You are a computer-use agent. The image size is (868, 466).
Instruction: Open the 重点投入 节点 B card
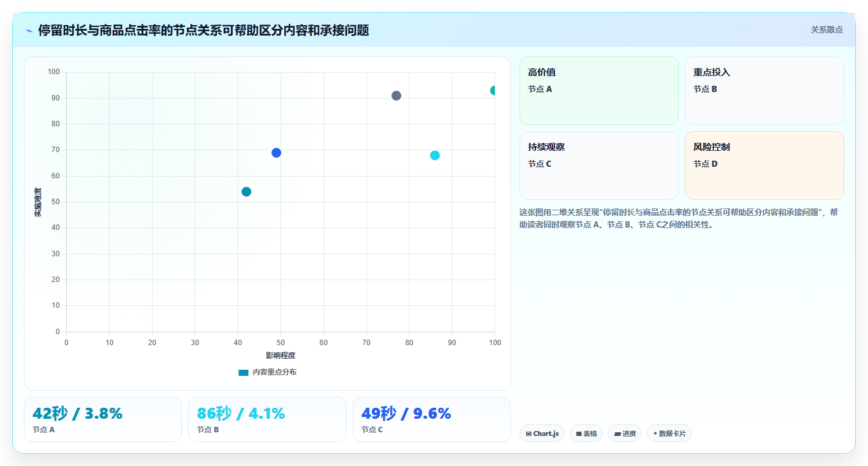pyautogui.click(x=764, y=91)
